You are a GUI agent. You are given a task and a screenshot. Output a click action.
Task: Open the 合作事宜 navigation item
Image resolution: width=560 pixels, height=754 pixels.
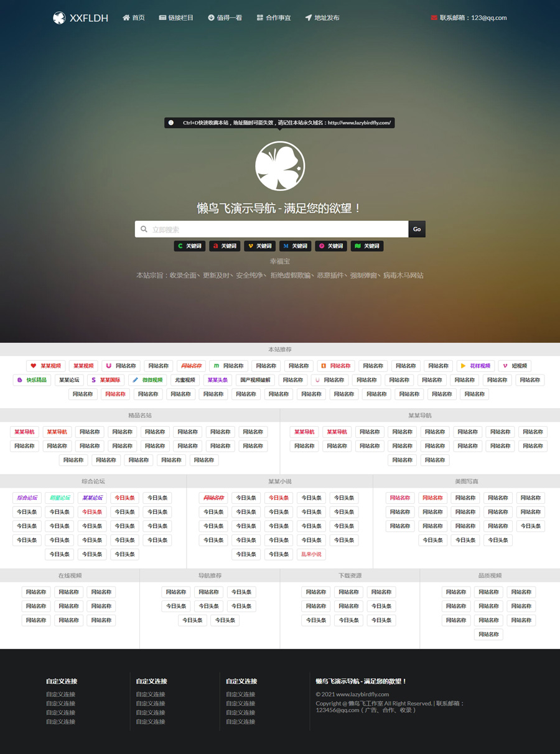click(x=274, y=18)
